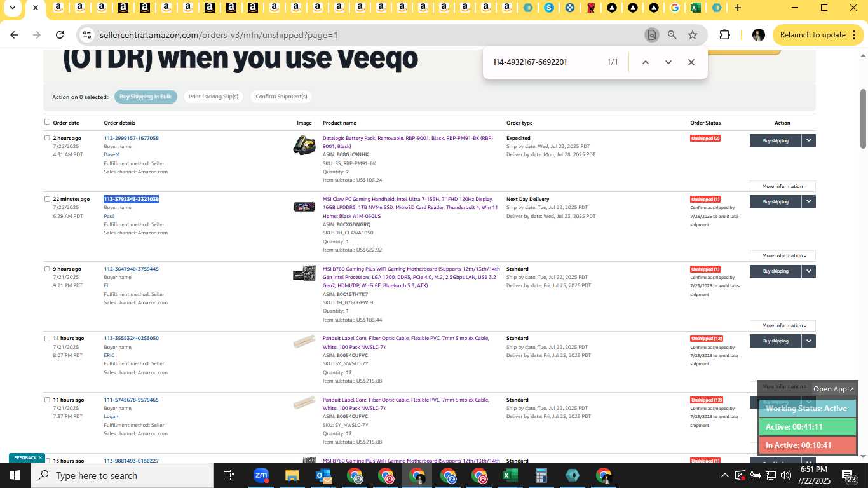Open File Explorer from the taskbar
Screen dimensions: 868x488
(292, 475)
